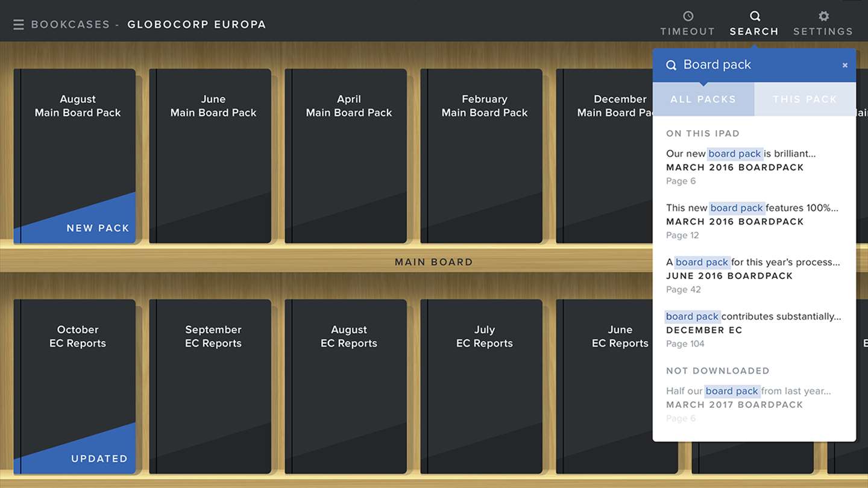
Task: Click the "December EC" result title
Action: [705, 330]
